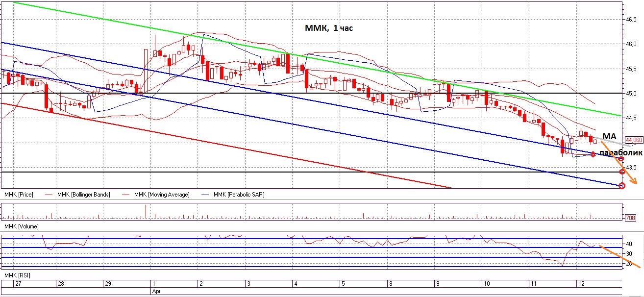Click the Apr month label

click(156, 291)
